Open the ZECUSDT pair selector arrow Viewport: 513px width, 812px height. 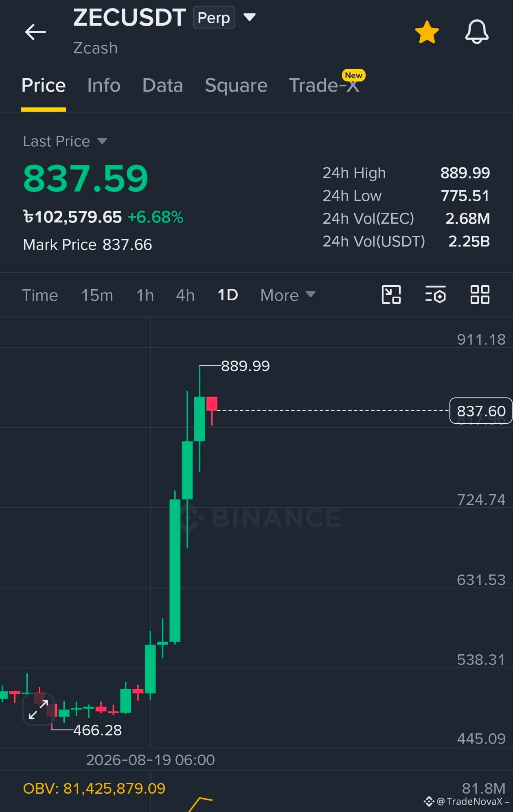pos(249,17)
